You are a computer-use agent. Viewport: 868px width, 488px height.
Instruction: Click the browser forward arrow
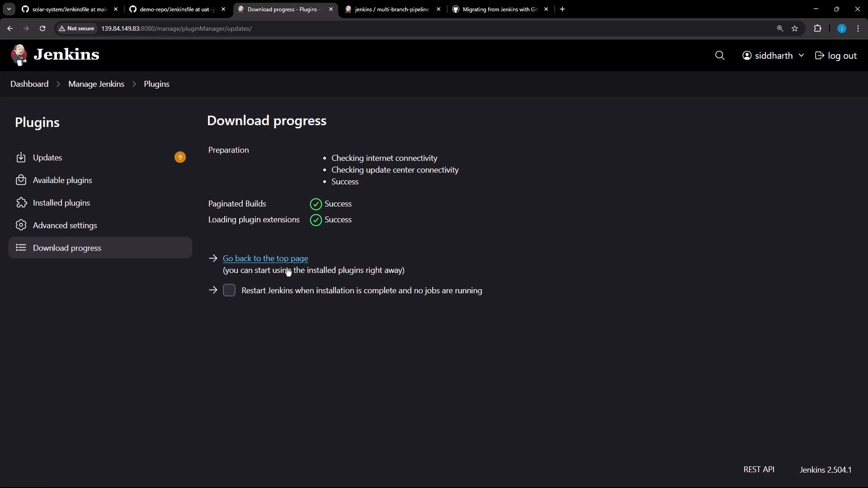[x=26, y=28]
